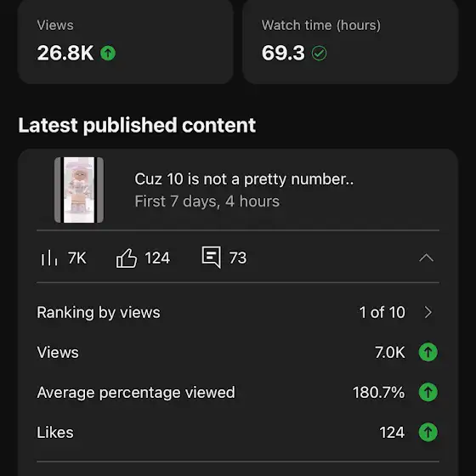Viewport: 476px width, 476px height.
Task: Click the Latest published content heading
Action: [x=137, y=125]
